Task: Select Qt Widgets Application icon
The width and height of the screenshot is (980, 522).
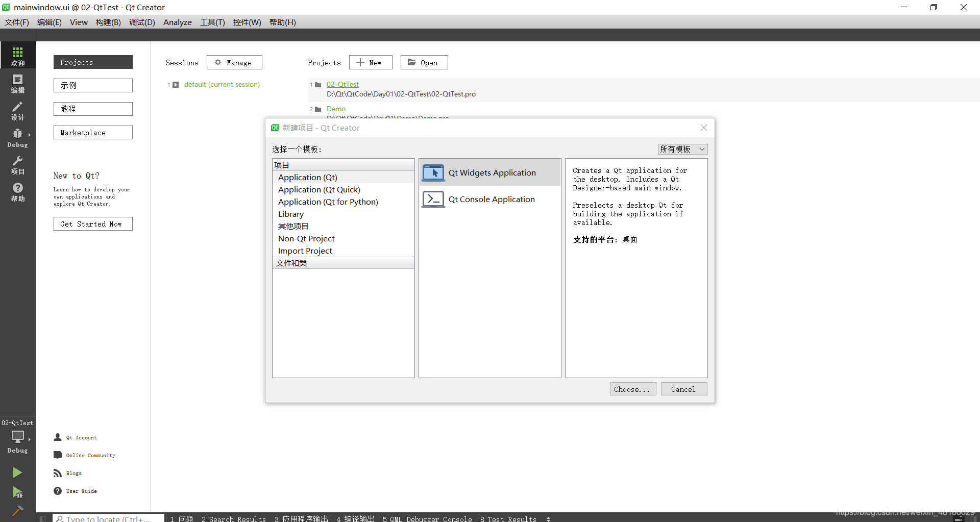Action: tap(433, 173)
